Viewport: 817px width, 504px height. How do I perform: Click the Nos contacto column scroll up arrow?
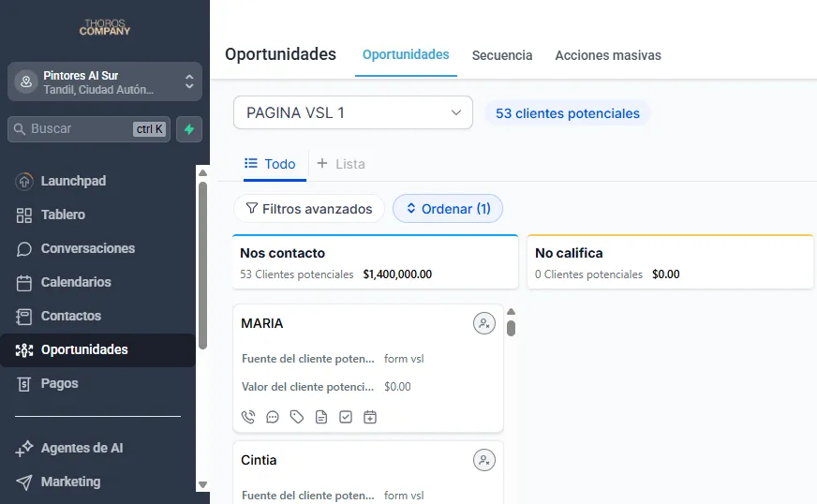(512, 312)
